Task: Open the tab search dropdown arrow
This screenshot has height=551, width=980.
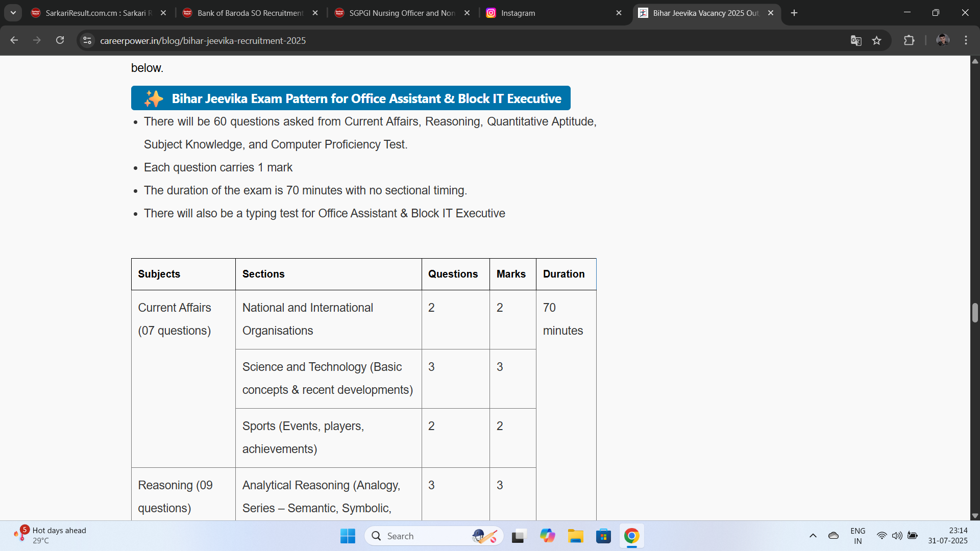Action: 13,13
